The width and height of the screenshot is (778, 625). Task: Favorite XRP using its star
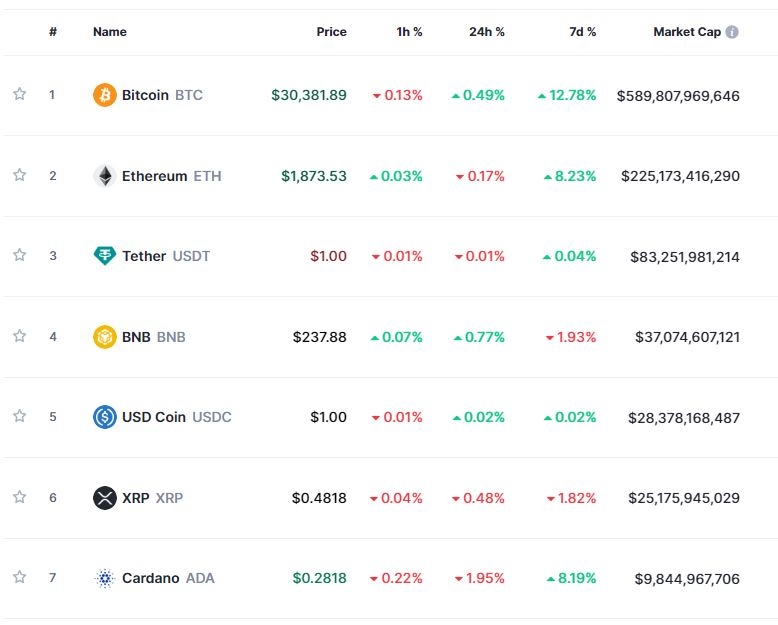click(x=19, y=498)
